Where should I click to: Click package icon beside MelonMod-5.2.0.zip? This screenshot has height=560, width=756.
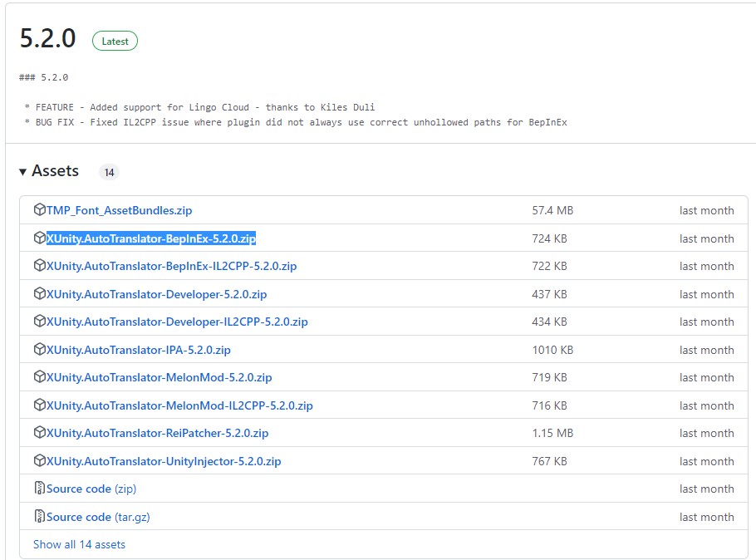pos(40,376)
